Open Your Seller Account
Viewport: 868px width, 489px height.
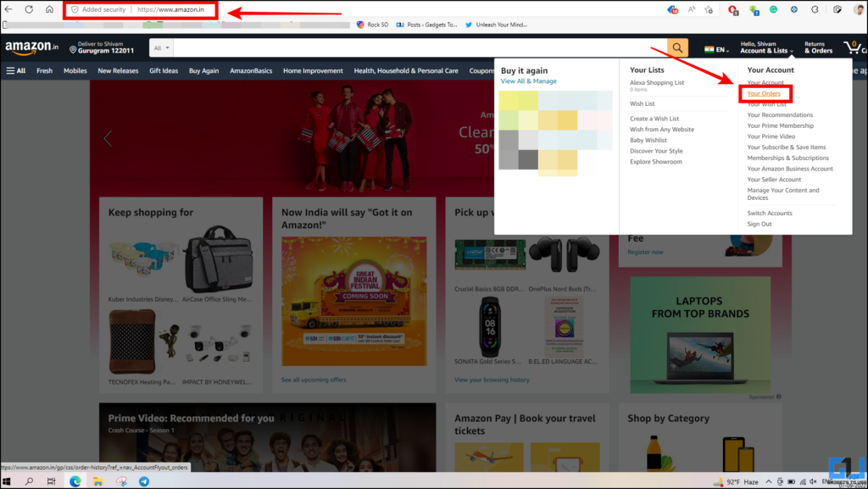point(774,180)
